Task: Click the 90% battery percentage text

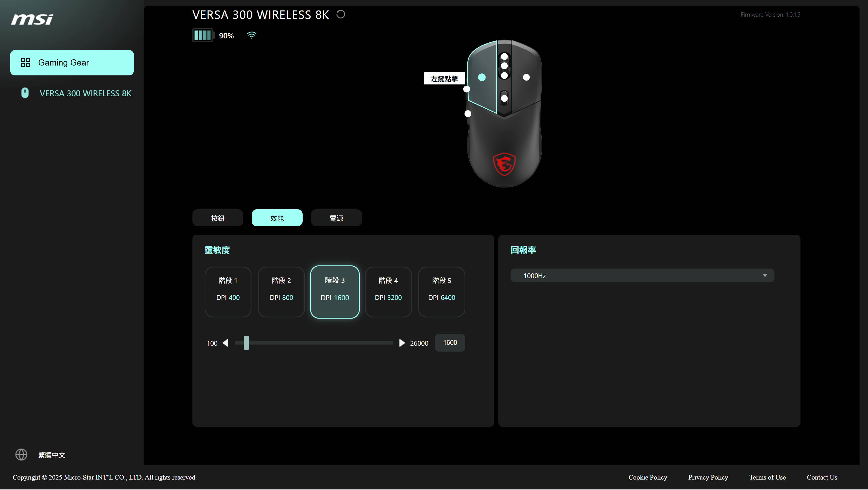Action: 226,36
